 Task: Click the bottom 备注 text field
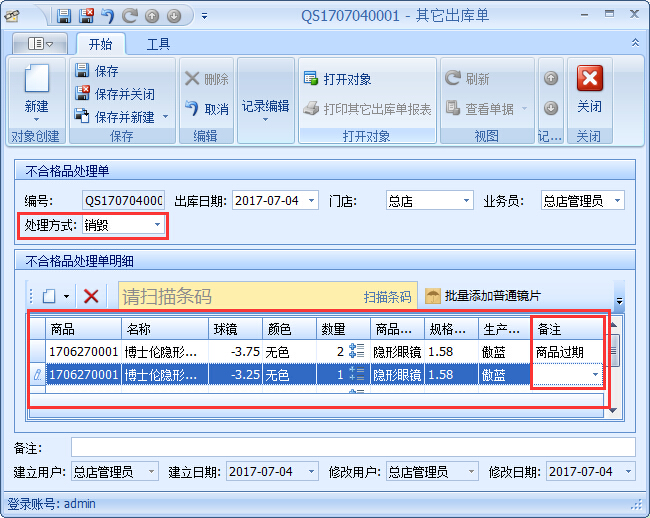[352, 447]
